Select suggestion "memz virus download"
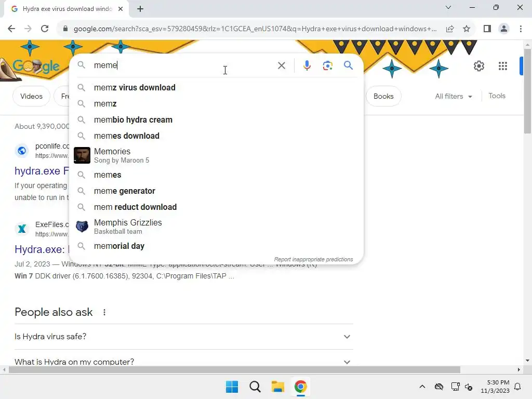 coord(216,87)
